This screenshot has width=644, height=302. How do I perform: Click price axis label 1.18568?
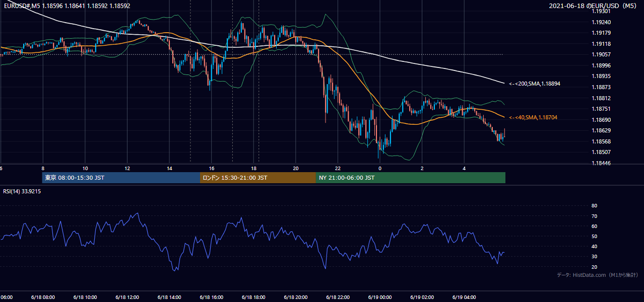[x=601, y=141]
